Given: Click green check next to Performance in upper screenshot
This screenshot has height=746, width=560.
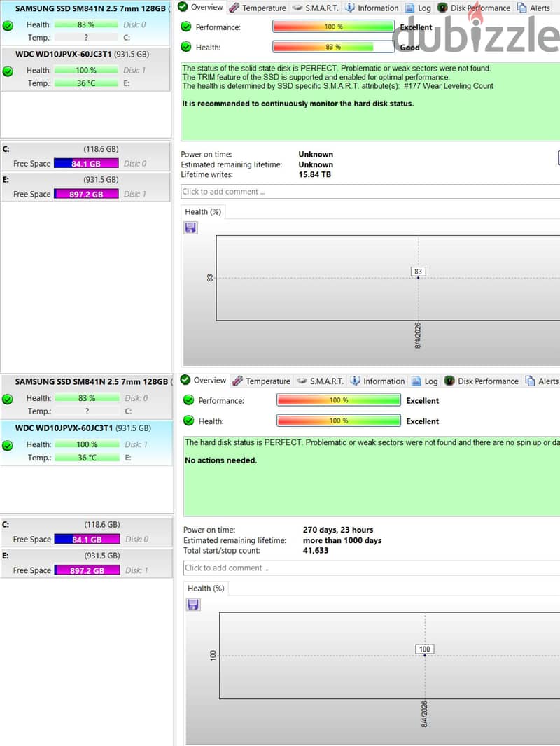Looking at the screenshot, I should point(186,27).
